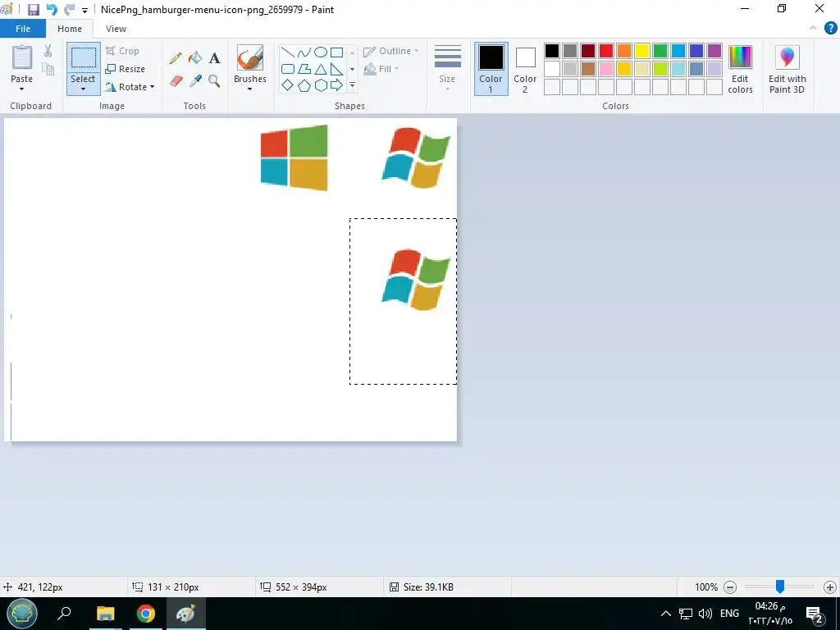Choose the Oval shape
The height and width of the screenshot is (630, 840).
coord(321,52)
